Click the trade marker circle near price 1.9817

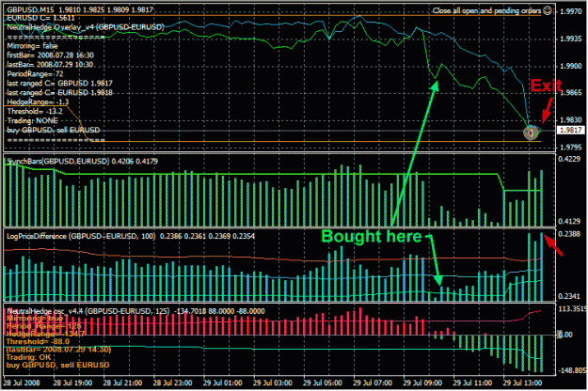[x=531, y=133]
